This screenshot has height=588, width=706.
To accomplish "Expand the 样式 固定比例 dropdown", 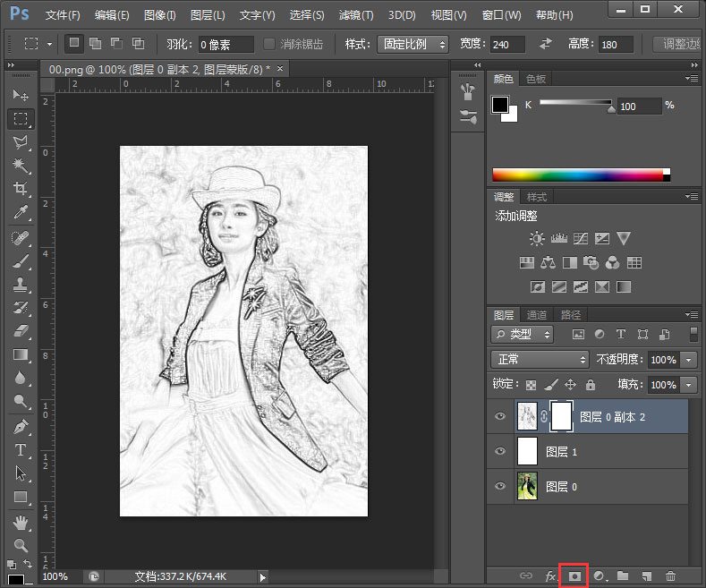I will point(414,44).
